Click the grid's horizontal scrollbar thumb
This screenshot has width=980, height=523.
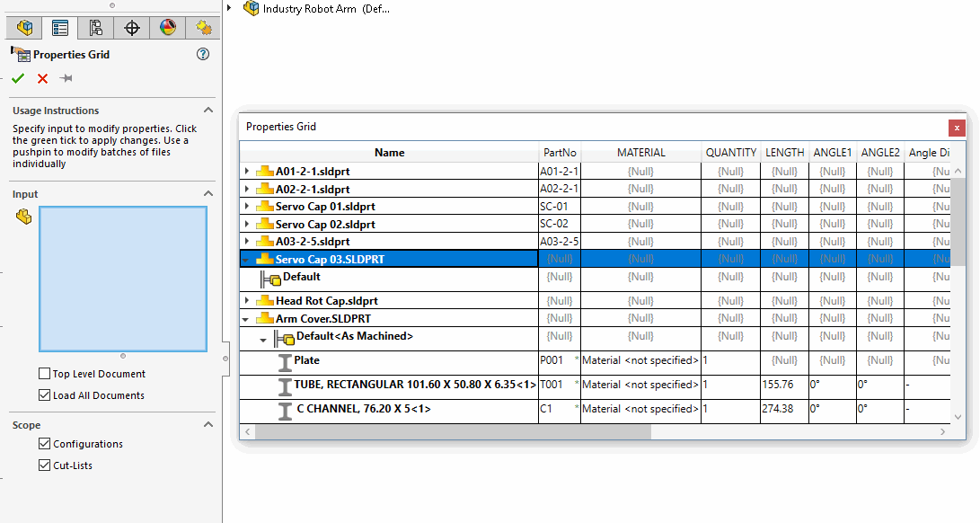pos(453,431)
